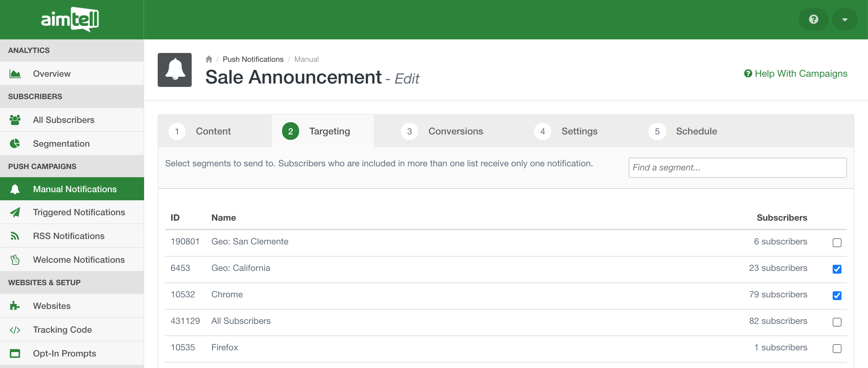Click the Tracking Code brackets icon

point(15,330)
